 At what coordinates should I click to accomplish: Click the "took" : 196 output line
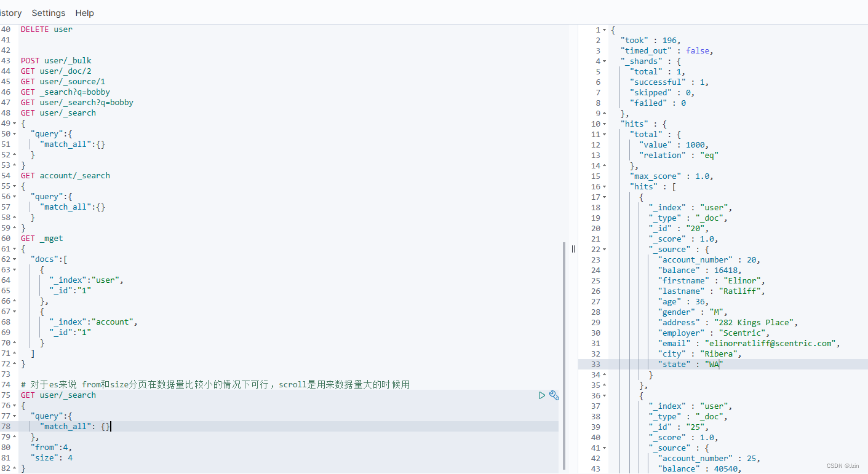[650, 41]
